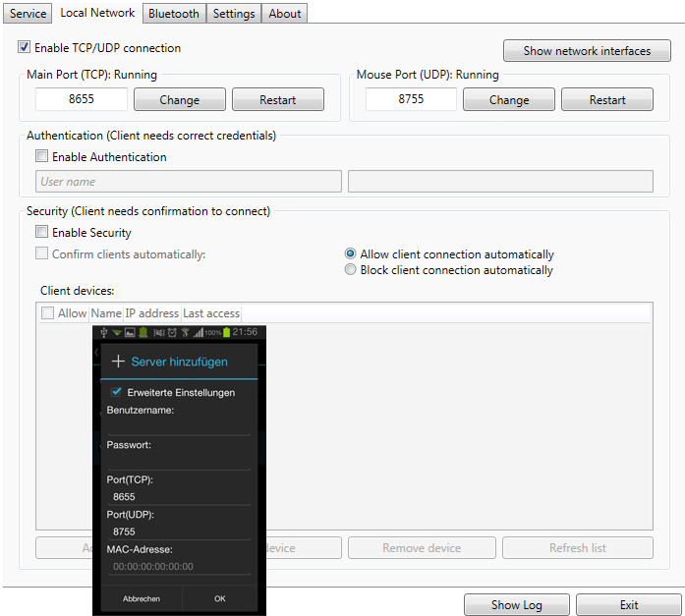The image size is (685, 616).
Task: Tap the green paper-plane notification icon
Action: tap(117, 333)
